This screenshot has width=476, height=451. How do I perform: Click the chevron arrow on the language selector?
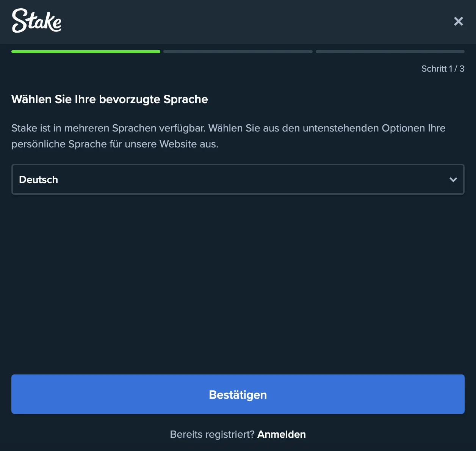[453, 180]
